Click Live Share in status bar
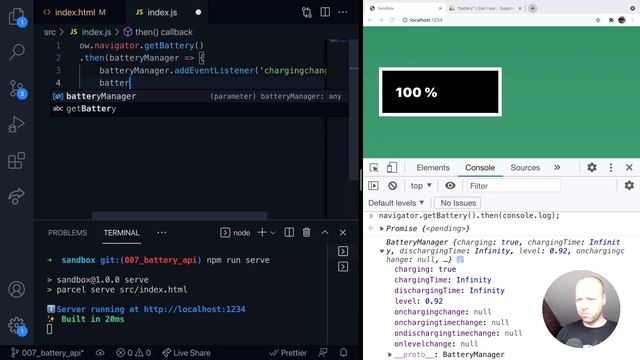This screenshot has width=640, height=360. point(187,353)
